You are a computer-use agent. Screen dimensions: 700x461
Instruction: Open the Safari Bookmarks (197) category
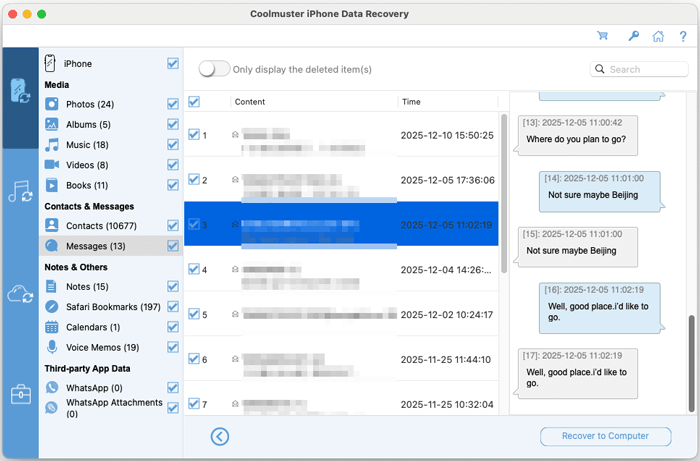tap(113, 307)
